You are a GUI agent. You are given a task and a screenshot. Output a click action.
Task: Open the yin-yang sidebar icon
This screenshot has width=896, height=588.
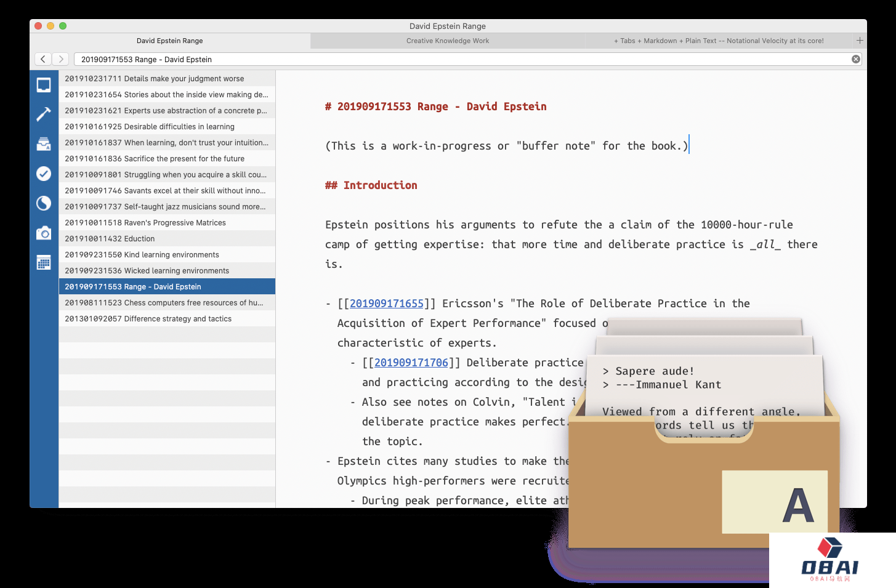44,203
